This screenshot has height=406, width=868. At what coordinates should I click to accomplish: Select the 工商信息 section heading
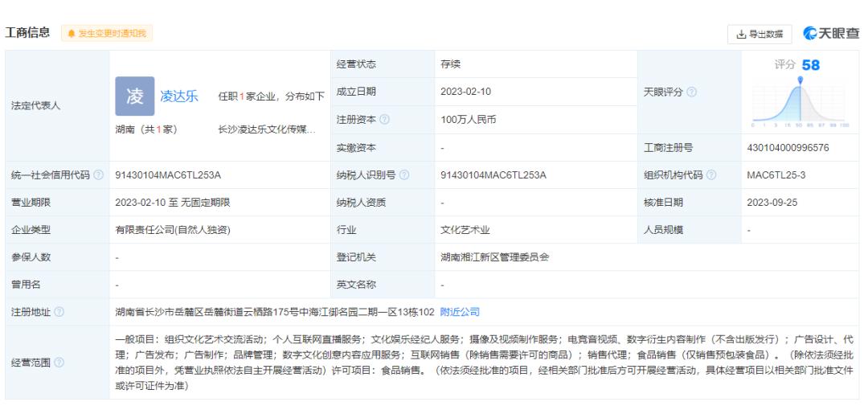point(29,33)
